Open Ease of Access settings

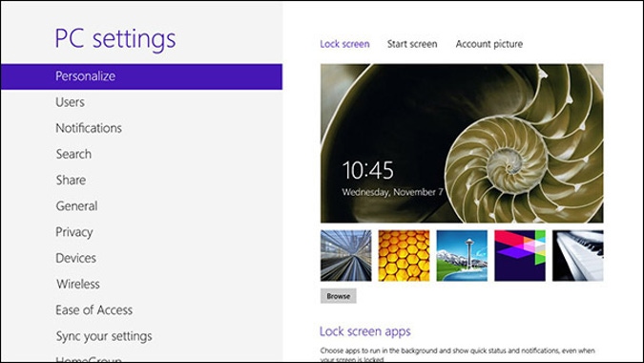(x=94, y=310)
